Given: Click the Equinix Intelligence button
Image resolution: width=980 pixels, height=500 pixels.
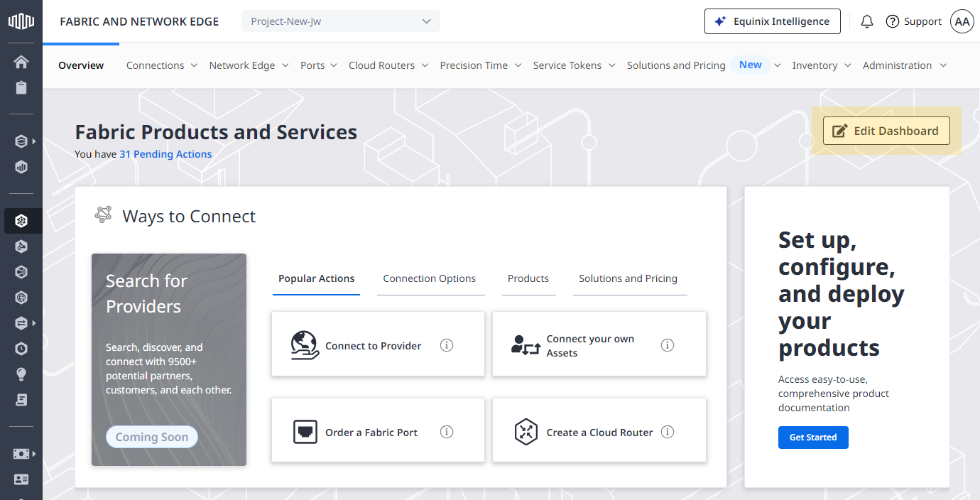Looking at the screenshot, I should click(772, 21).
